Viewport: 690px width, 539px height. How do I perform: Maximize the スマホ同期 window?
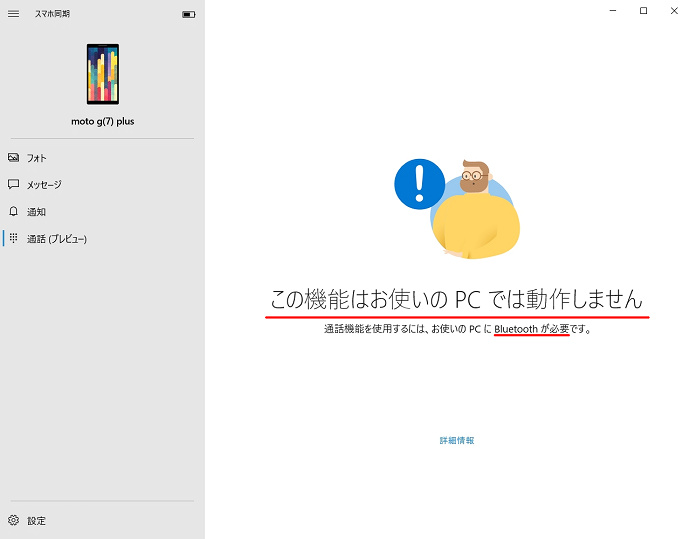pos(643,11)
